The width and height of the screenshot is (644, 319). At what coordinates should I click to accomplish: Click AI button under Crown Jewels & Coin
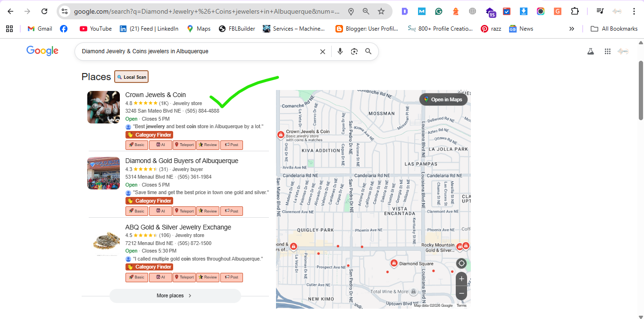pyautogui.click(x=160, y=145)
